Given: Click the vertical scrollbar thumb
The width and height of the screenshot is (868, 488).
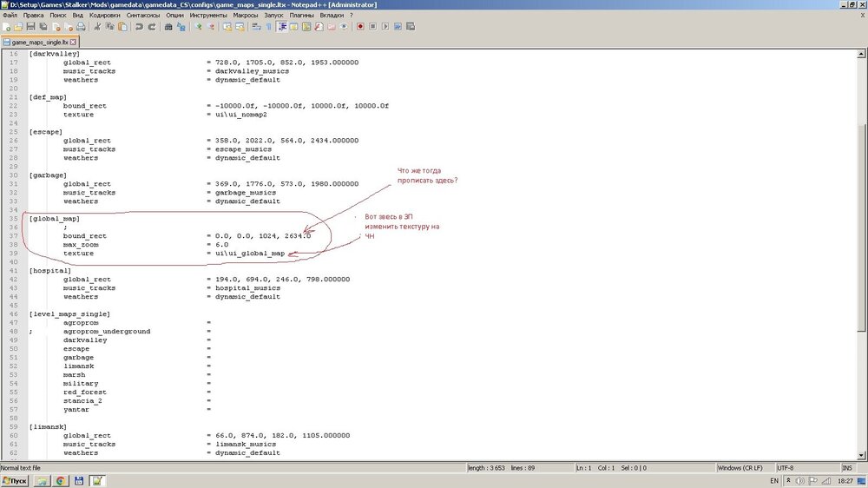Looking at the screenshot, I should click(861, 226).
